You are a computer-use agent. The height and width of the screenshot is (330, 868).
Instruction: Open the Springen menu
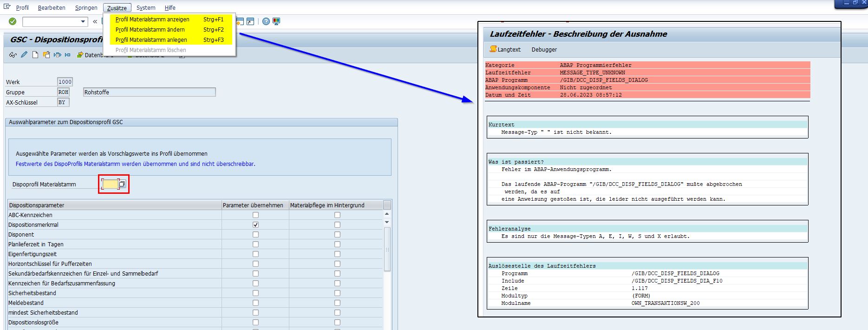pos(86,8)
